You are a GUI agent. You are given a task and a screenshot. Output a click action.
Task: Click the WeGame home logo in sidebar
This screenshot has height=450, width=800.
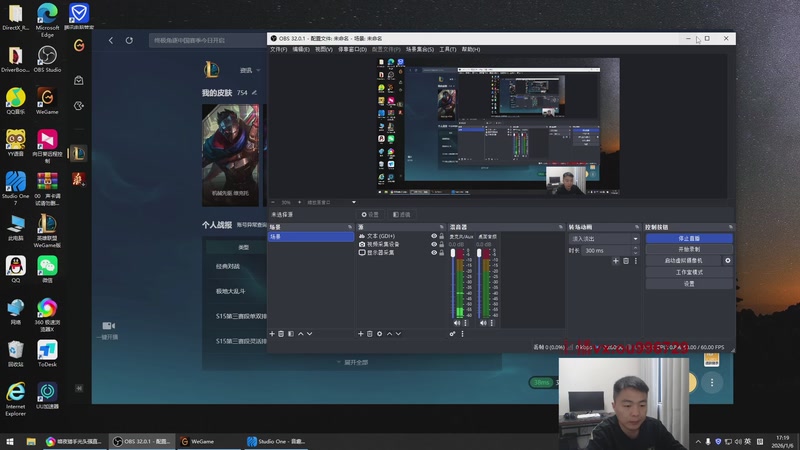(x=79, y=45)
